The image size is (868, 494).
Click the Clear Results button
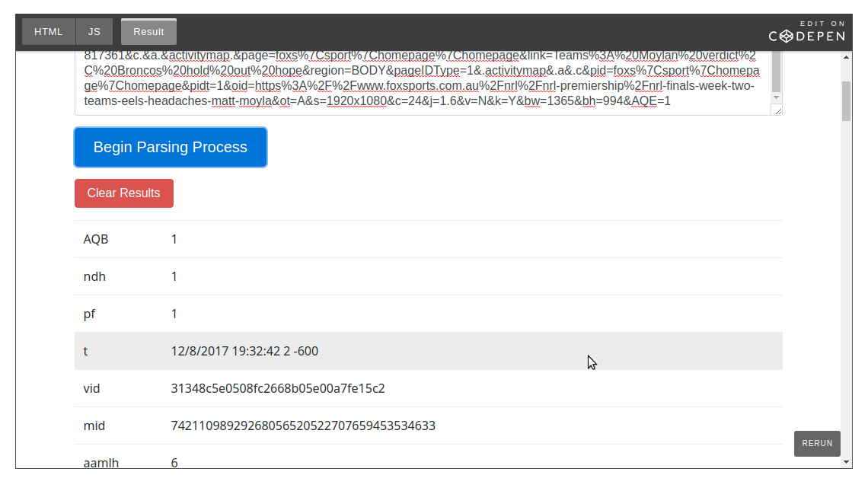coord(124,193)
